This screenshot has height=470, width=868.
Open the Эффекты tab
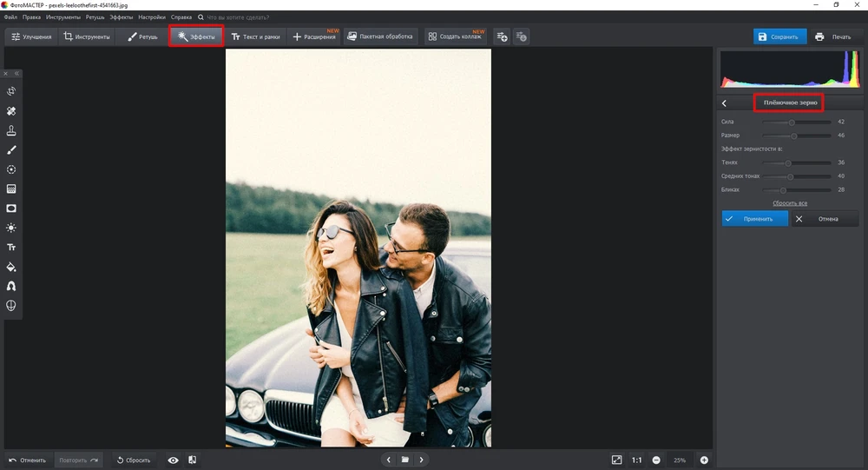(x=196, y=36)
